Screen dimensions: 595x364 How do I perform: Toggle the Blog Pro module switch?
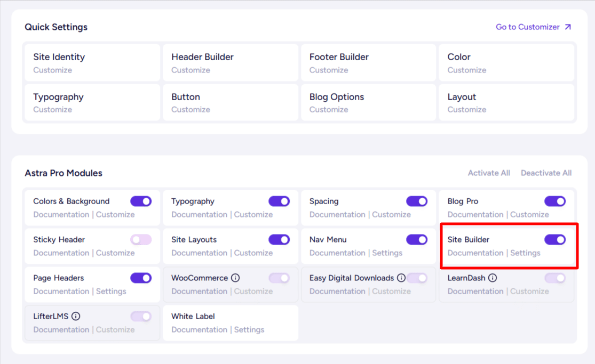(555, 201)
